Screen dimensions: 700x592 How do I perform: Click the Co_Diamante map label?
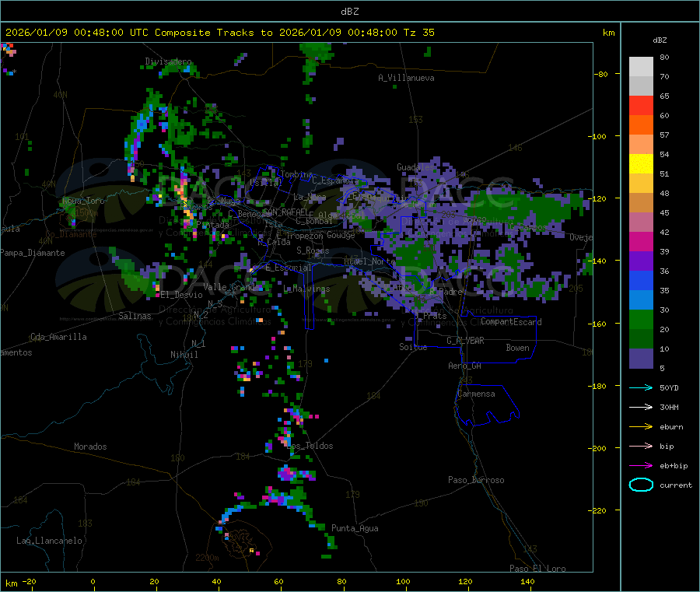[x=71, y=234]
